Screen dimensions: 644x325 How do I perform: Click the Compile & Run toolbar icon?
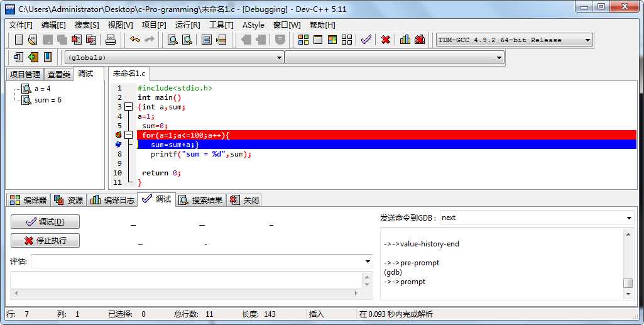[x=332, y=40]
